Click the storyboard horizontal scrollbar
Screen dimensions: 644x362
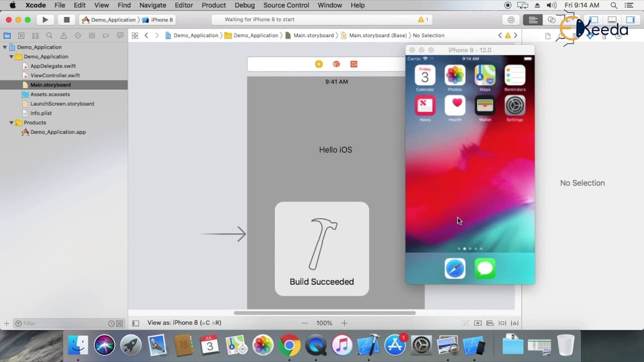[x=325, y=313]
